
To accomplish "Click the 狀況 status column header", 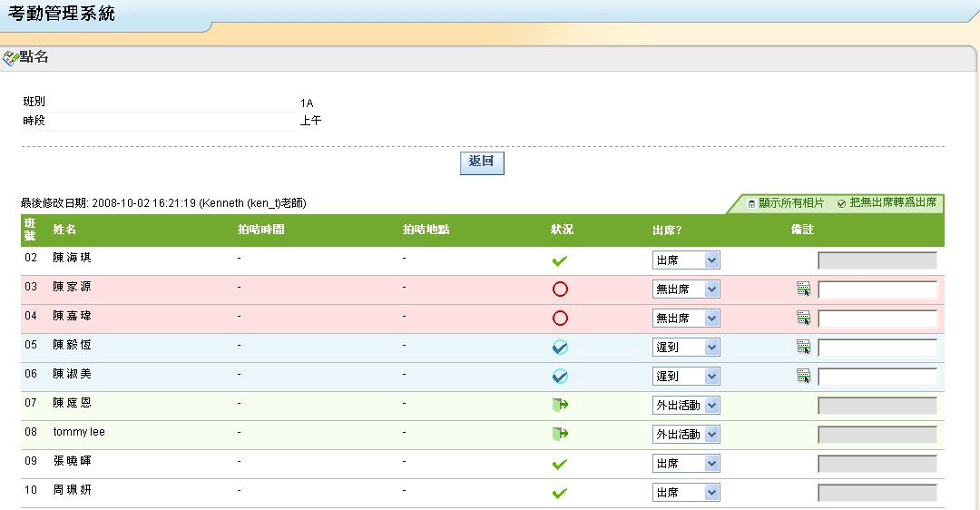I will point(562,230).
